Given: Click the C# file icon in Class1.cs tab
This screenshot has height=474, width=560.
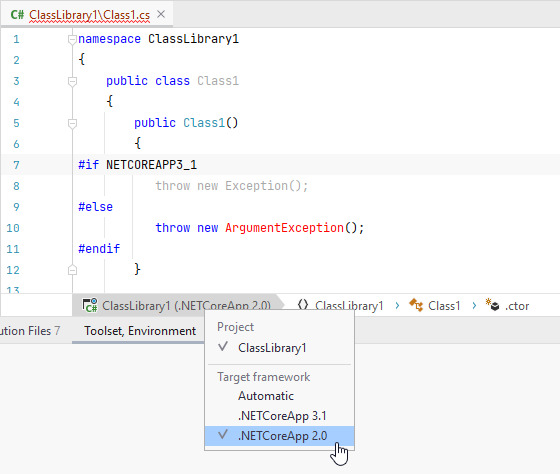Looking at the screenshot, I should pos(17,15).
